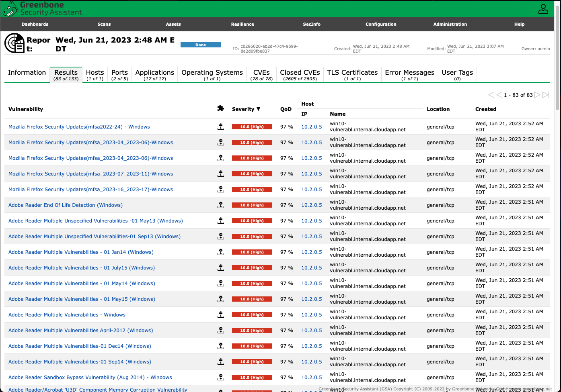Open the Administration menu
This screenshot has width=561, height=392.
(450, 24)
